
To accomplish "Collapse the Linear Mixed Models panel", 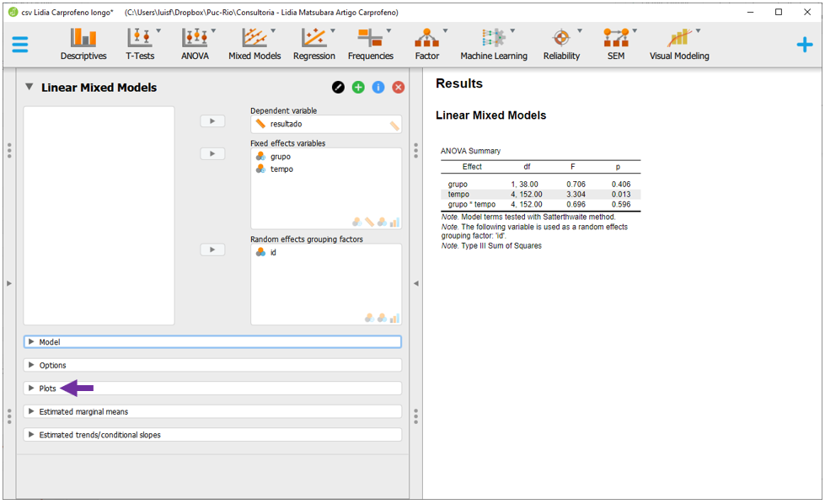I will (x=29, y=88).
